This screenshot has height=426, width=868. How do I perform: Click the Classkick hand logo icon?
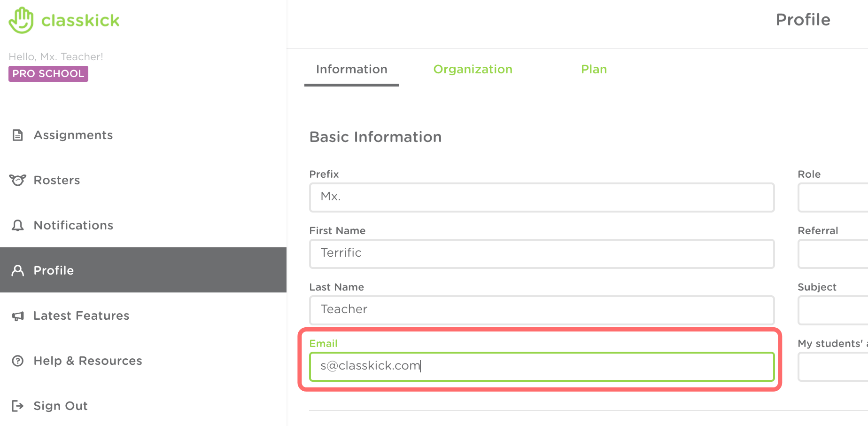tap(21, 20)
